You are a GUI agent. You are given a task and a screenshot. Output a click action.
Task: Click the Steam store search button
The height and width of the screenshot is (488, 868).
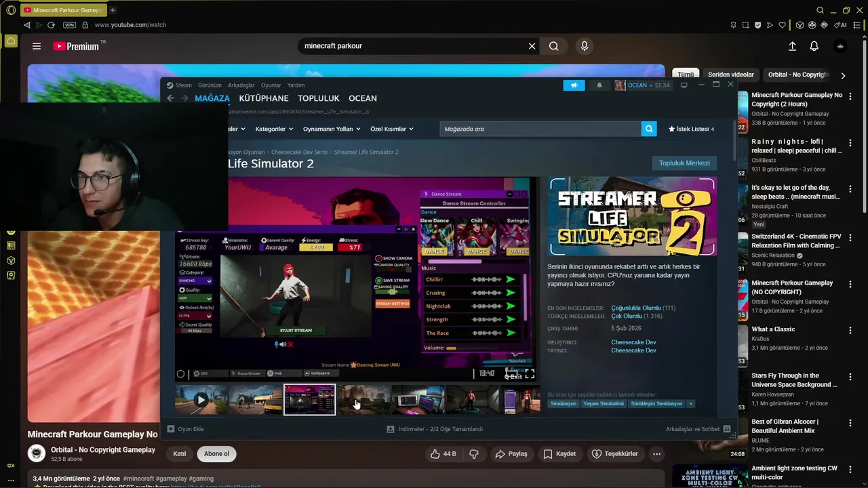click(x=649, y=129)
